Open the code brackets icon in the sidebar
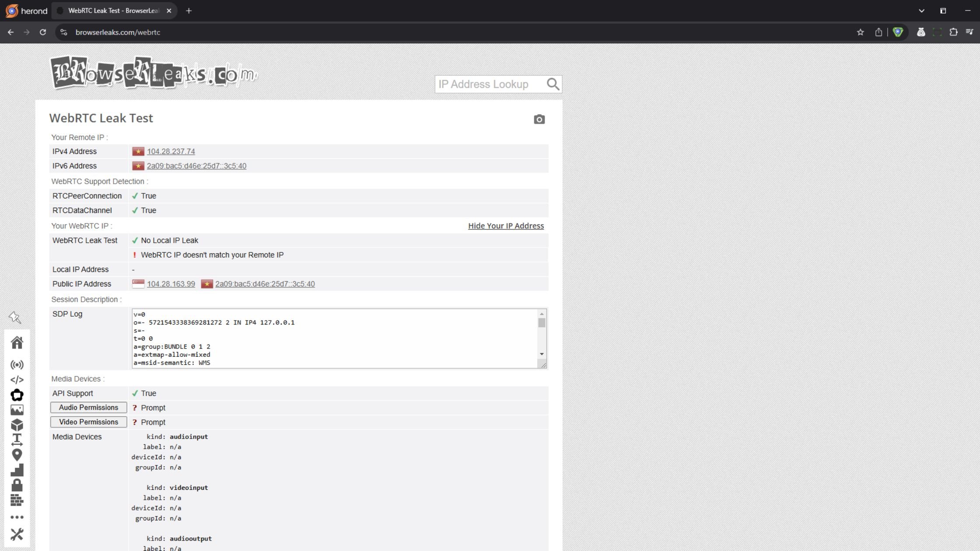The image size is (980, 551). click(17, 380)
